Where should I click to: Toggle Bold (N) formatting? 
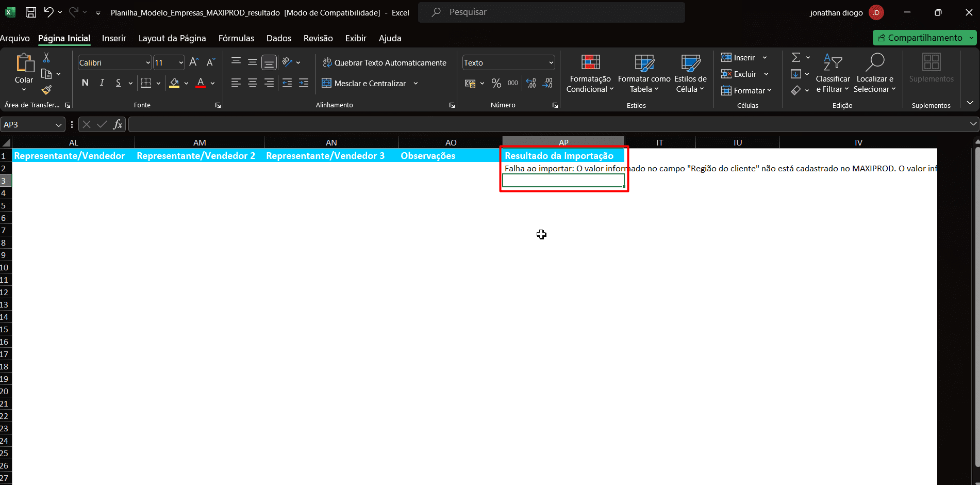[85, 83]
